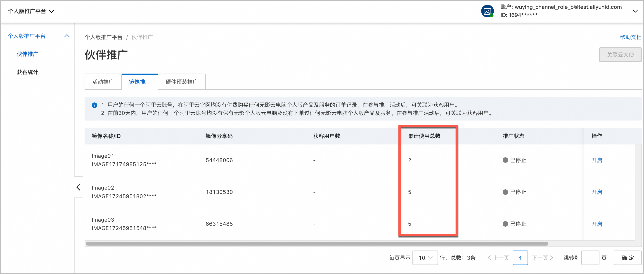Image resolution: width=644 pixels, height=274 pixels.
Task: Collapse the 个人版推广平台 sidebar section
Action: [x=67, y=36]
